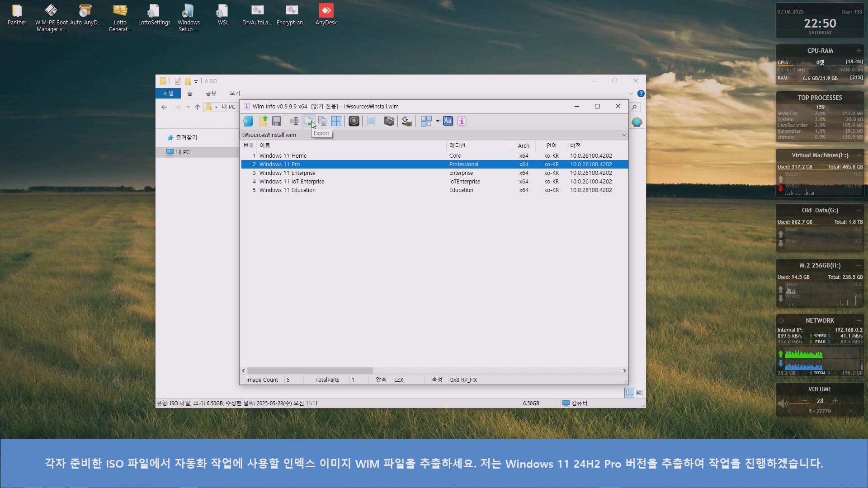Viewport: 868px width, 488px height.
Task: Click 내 PC in the Explorer address bar
Action: pos(228,107)
